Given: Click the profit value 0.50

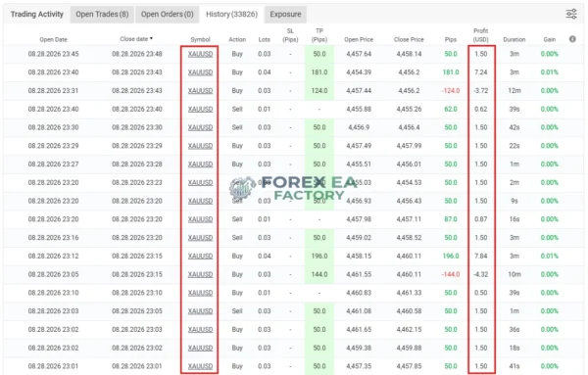Looking at the screenshot, I should [481, 293].
